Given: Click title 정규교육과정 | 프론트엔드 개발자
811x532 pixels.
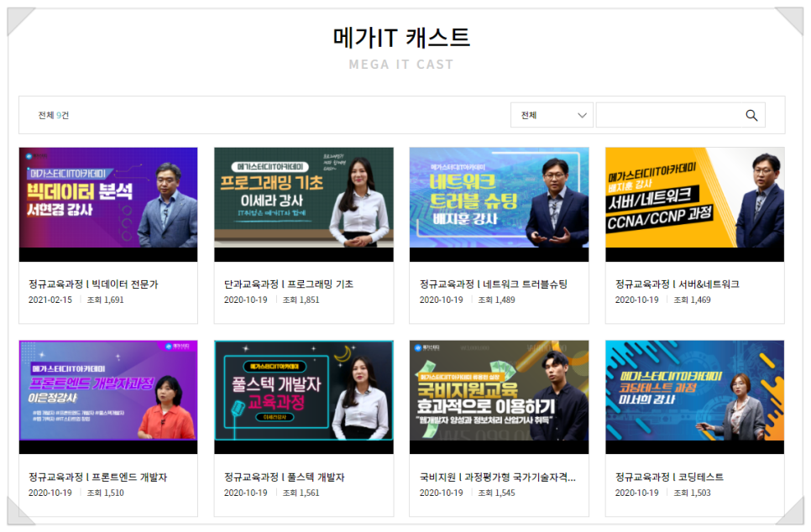Looking at the screenshot, I should 97,477.
